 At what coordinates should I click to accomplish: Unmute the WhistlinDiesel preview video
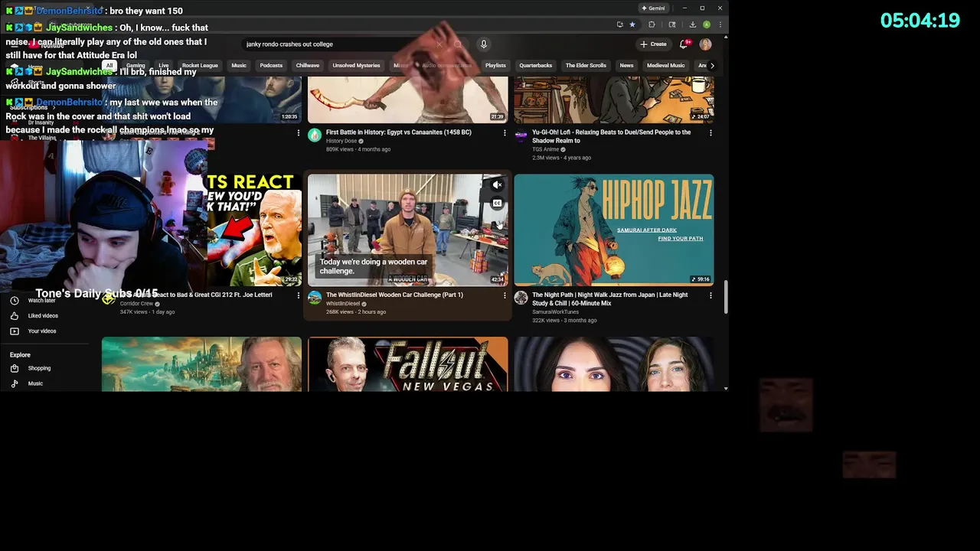coord(497,184)
